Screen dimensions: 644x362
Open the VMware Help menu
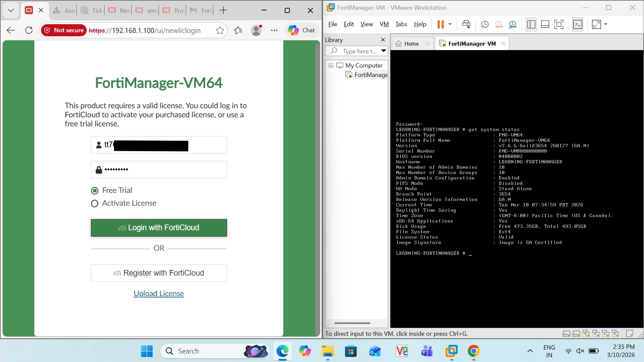(420, 24)
